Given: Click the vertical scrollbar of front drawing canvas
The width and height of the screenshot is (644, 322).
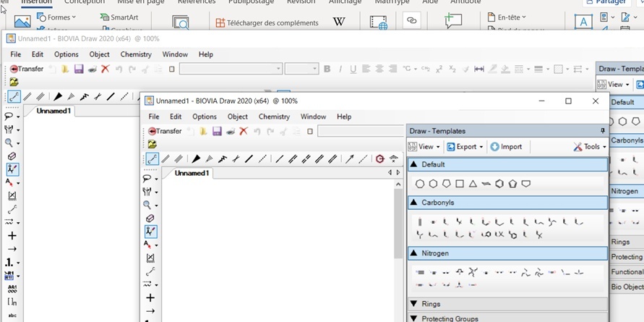Looking at the screenshot, I should coord(398,224).
